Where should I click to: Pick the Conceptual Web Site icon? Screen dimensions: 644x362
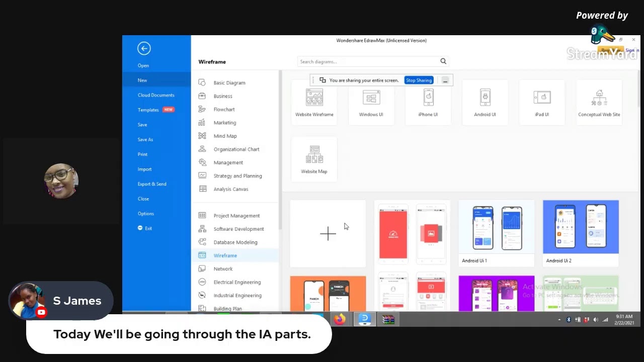(599, 98)
